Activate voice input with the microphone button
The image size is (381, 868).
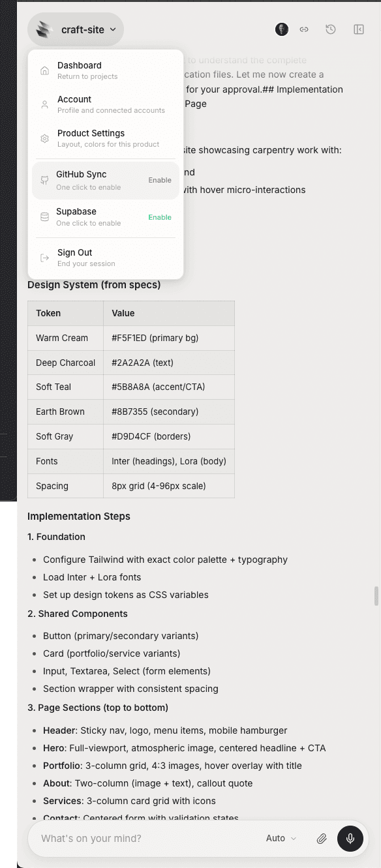point(350,839)
